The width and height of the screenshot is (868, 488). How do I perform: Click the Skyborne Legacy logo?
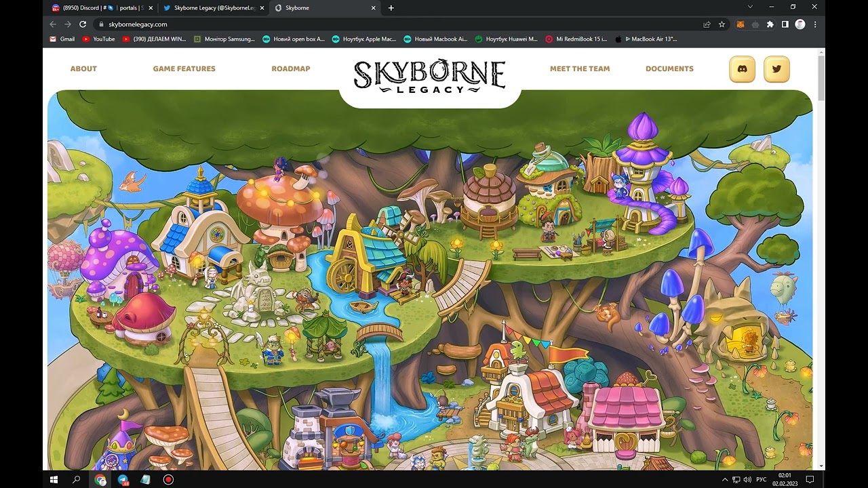click(430, 77)
